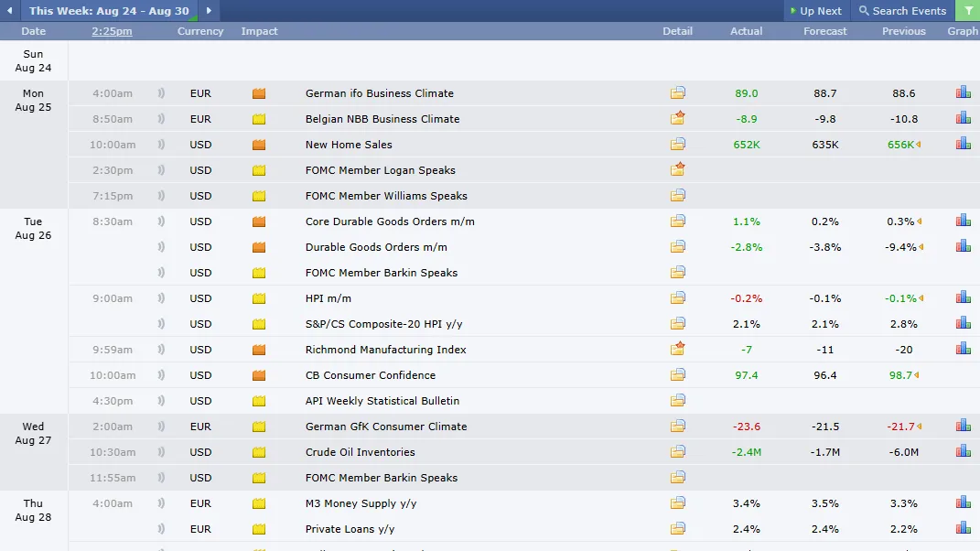Click the graph icon for M3 Money Supply
The height and width of the screenshot is (551, 980).
pos(963,502)
